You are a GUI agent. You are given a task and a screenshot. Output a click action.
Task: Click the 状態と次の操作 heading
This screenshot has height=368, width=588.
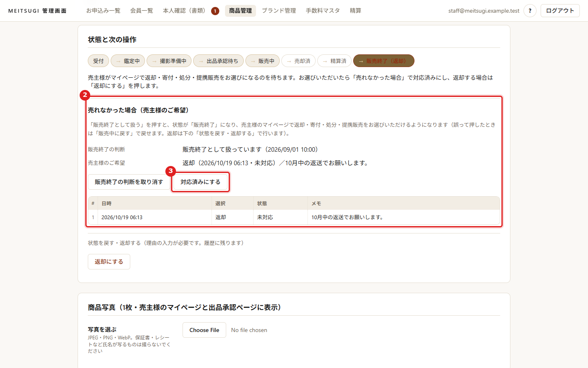tap(112, 40)
